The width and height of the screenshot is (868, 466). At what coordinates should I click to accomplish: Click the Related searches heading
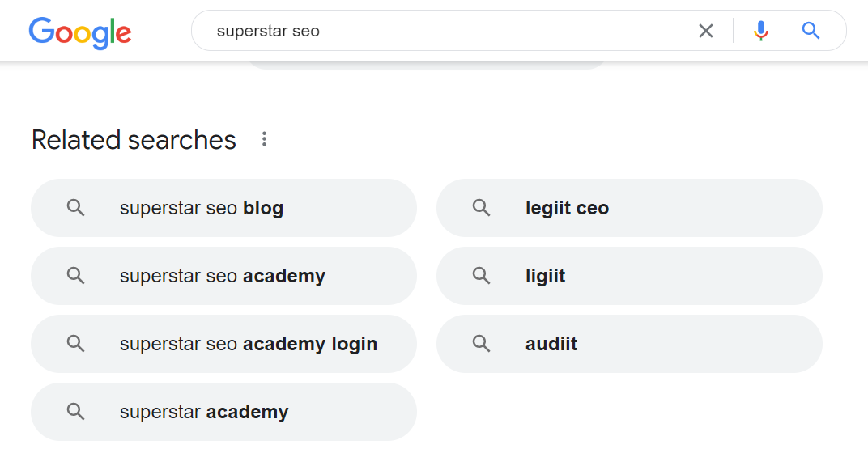(x=134, y=140)
